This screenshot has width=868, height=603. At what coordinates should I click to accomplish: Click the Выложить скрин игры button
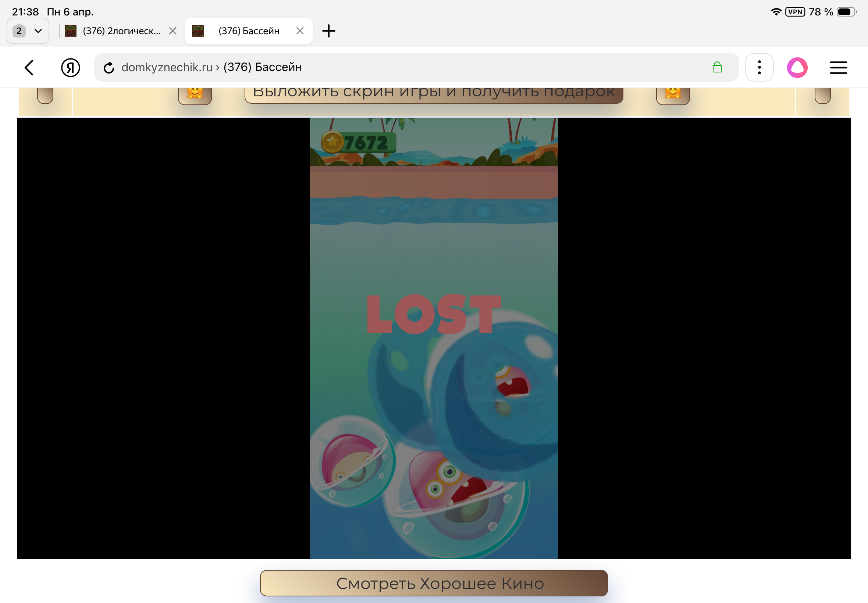[x=434, y=94]
